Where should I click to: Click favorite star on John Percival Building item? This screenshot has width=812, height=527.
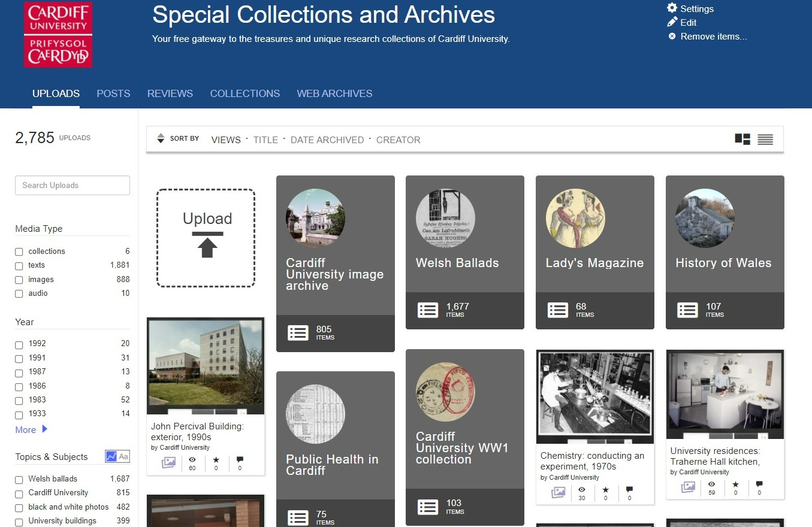click(216, 459)
